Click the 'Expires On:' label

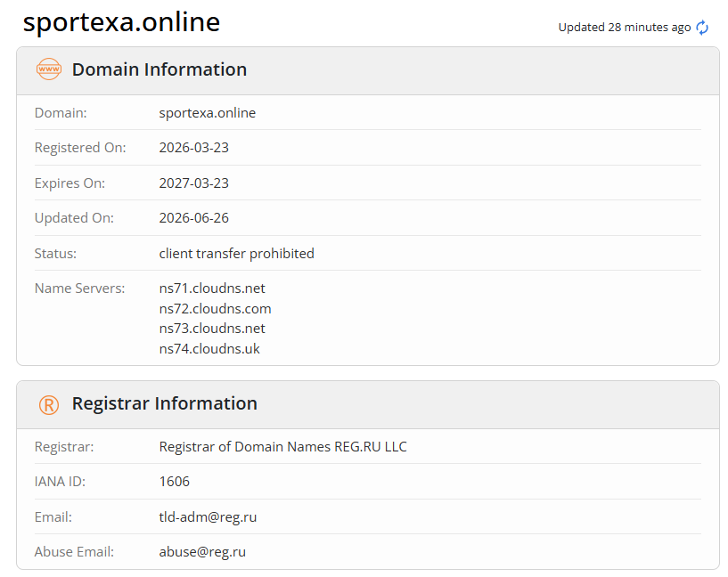tap(70, 183)
